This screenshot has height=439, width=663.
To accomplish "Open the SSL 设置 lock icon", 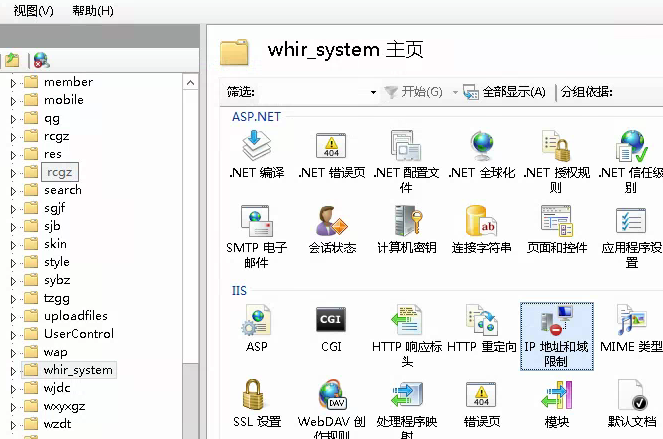I will click(x=254, y=396).
